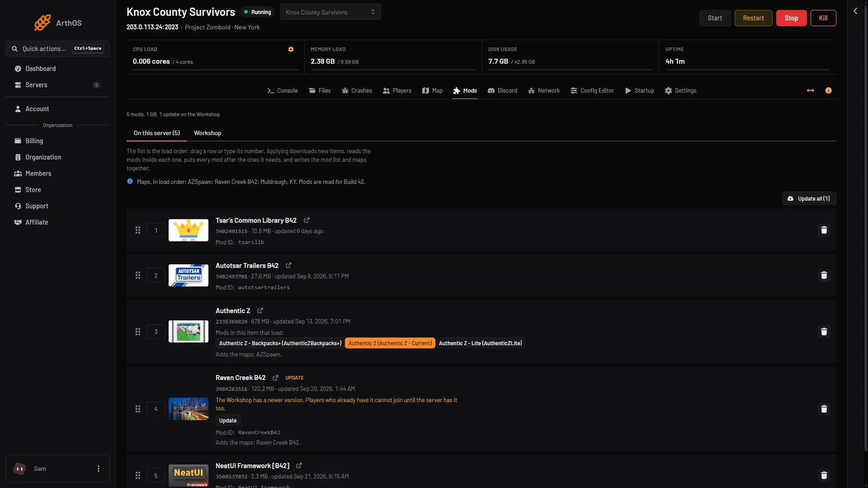Open Affiliate page
868x488 pixels.
coord(57,222)
